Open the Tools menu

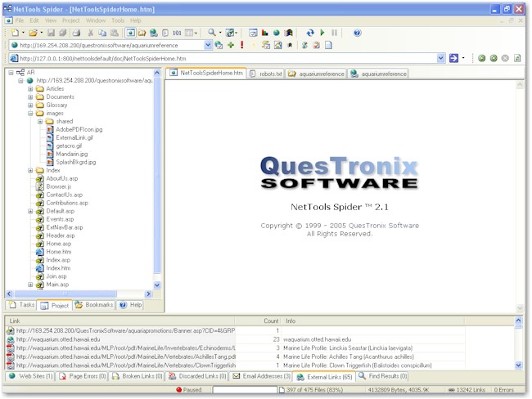pyautogui.click(x=118, y=20)
